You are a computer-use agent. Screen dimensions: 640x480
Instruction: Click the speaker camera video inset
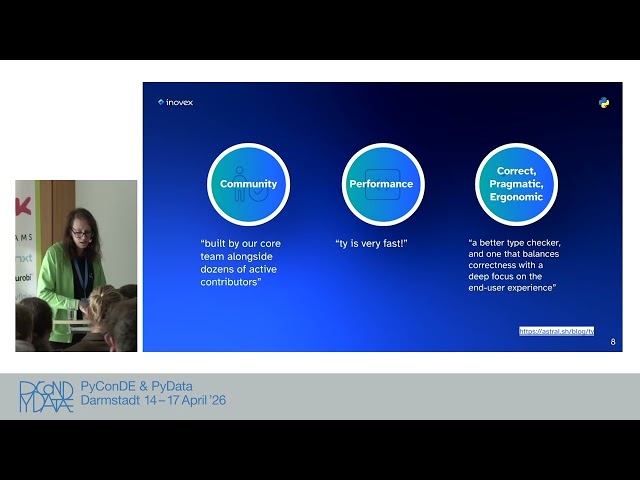coord(76,266)
